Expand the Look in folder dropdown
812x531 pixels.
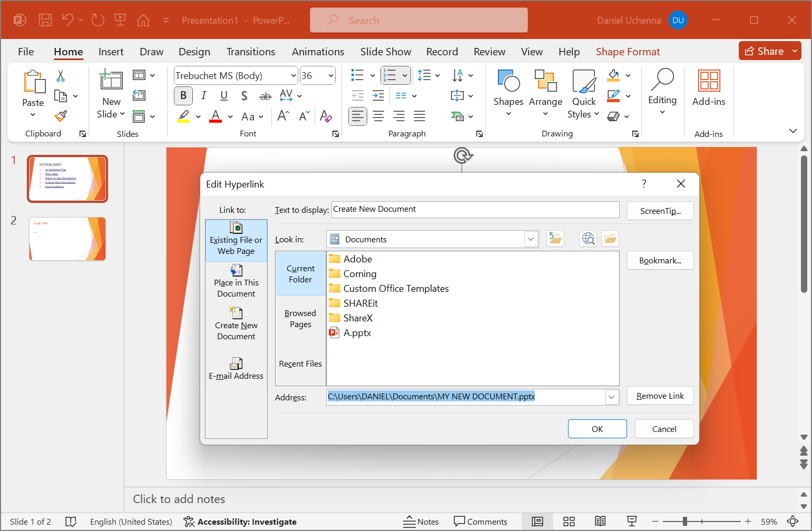tap(531, 239)
